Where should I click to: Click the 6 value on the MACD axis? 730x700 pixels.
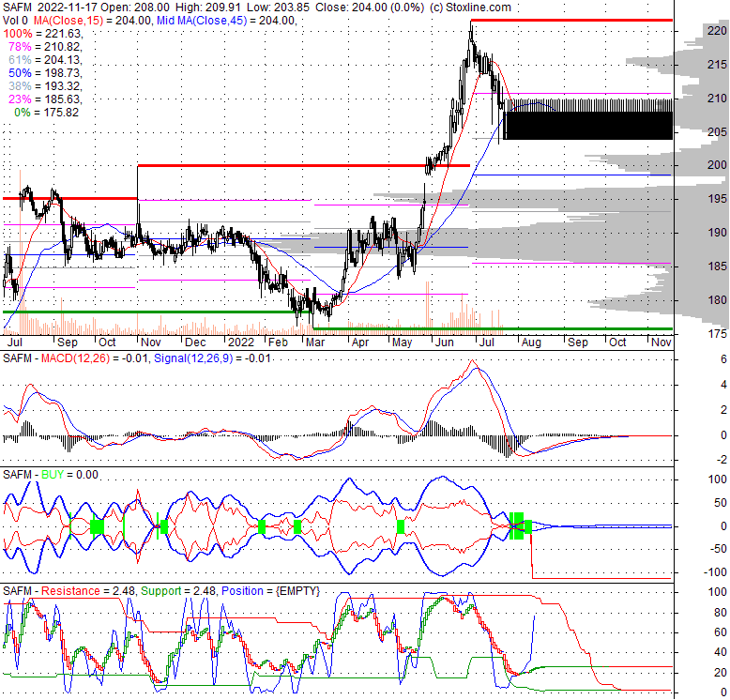point(723,358)
